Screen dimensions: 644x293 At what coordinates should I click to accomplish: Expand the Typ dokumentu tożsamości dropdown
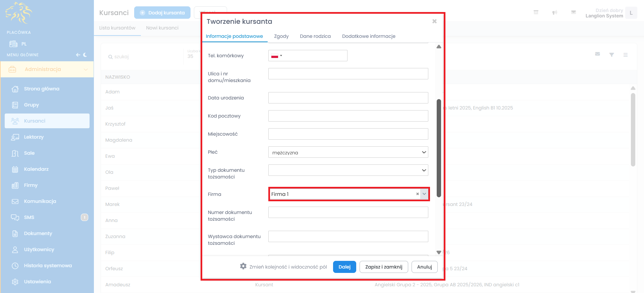tap(348, 170)
